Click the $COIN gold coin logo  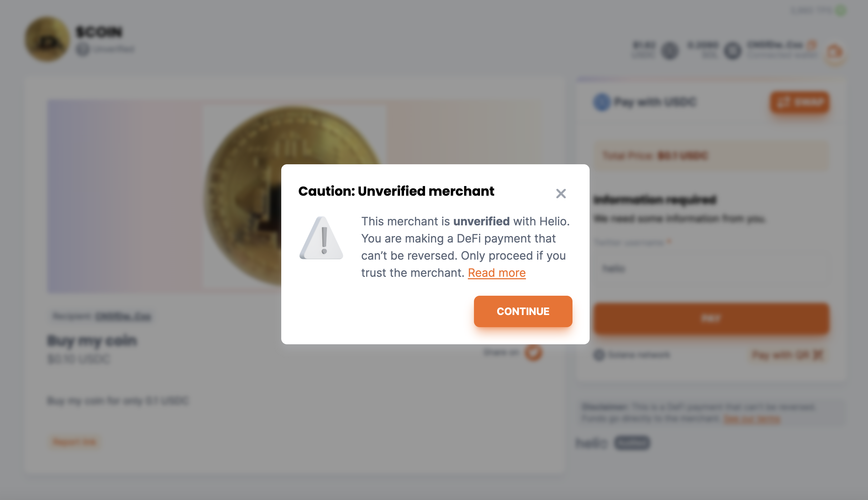[x=47, y=39]
